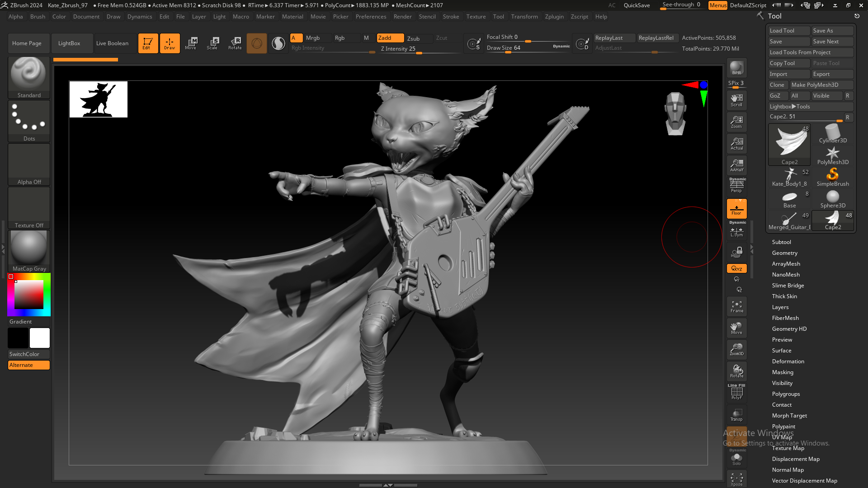Open the Brush menu
868x488 pixels.
click(38, 17)
